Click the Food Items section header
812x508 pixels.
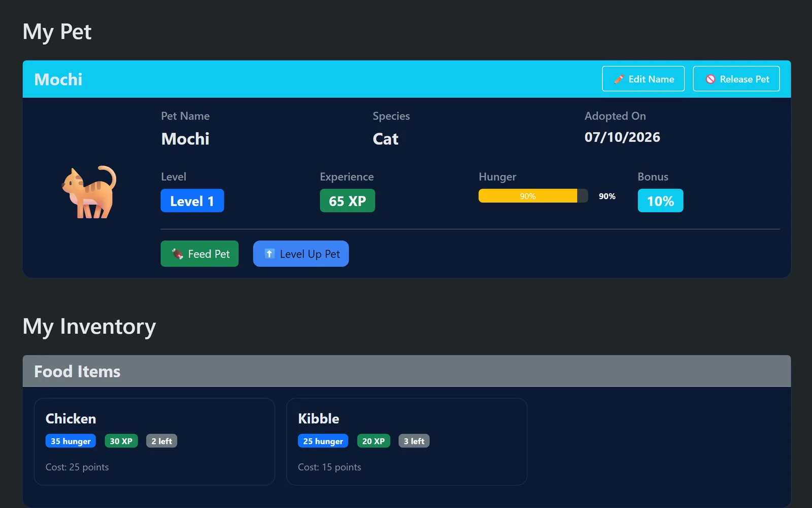point(407,371)
